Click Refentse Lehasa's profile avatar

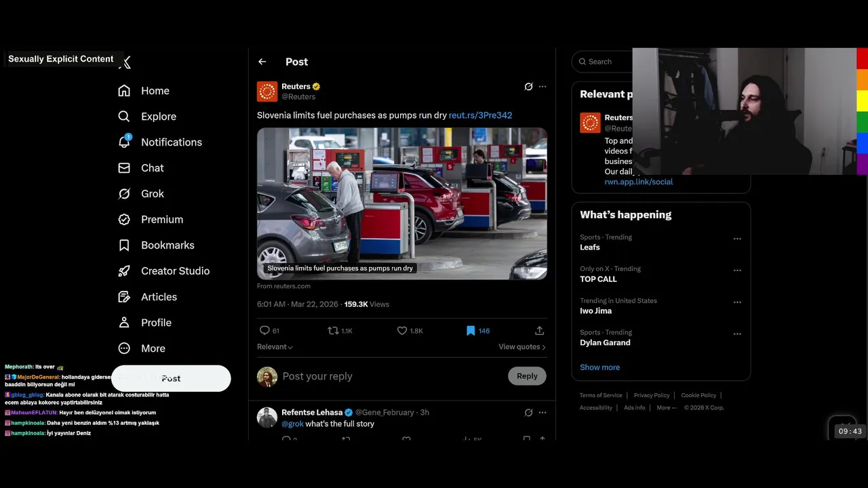pyautogui.click(x=267, y=418)
